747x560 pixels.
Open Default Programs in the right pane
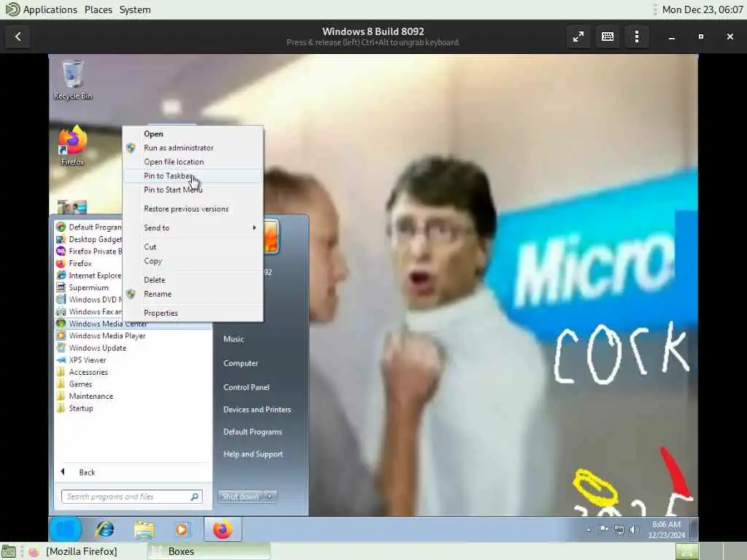pos(252,432)
